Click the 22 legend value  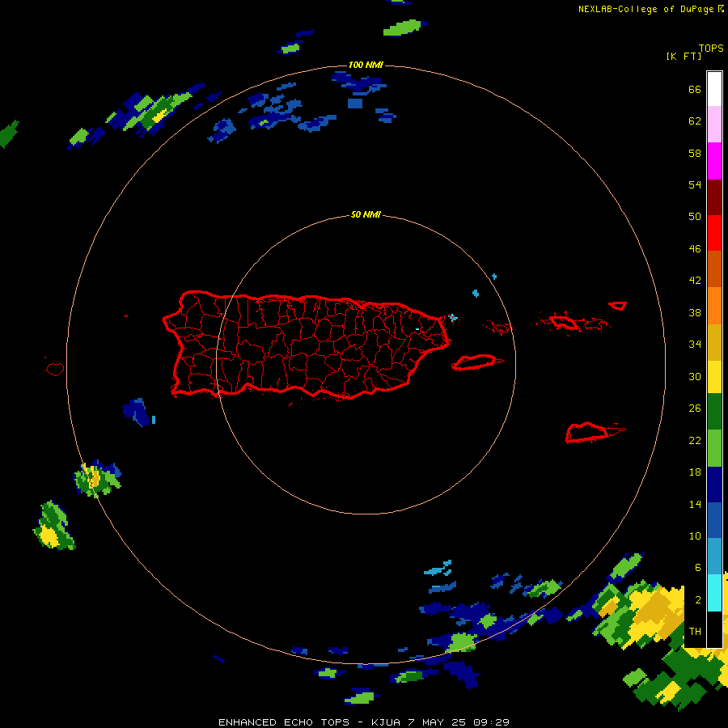[695, 440]
